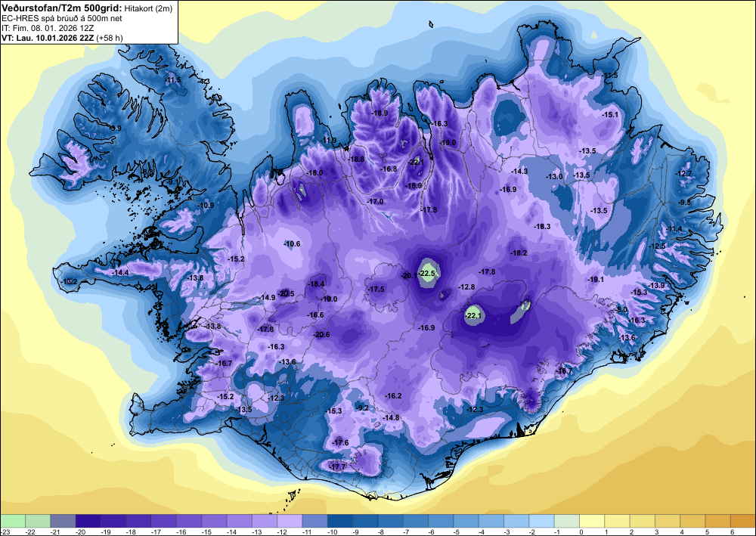Click the -13.0 temperature label
Viewport: 756px width, 536px height.
[x=554, y=176]
